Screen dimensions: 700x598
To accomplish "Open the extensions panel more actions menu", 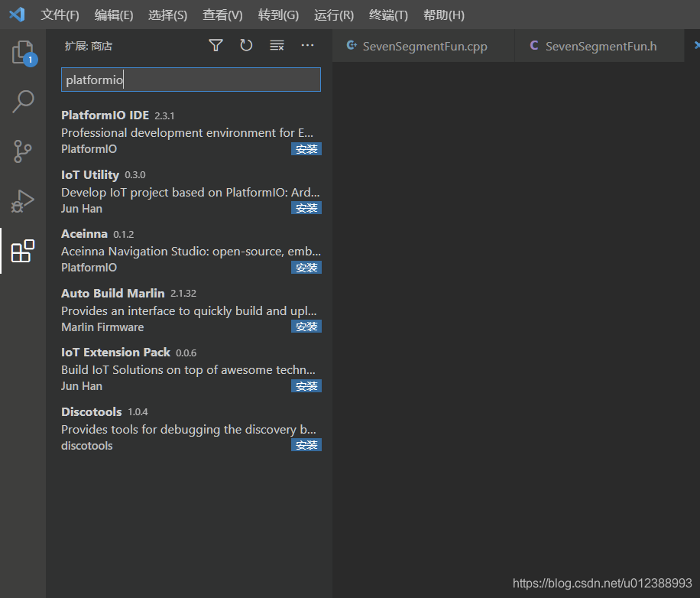I will click(x=307, y=46).
